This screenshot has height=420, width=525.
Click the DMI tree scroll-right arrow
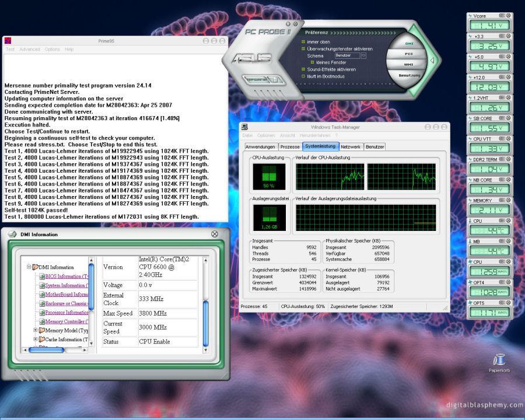[x=85, y=350]
